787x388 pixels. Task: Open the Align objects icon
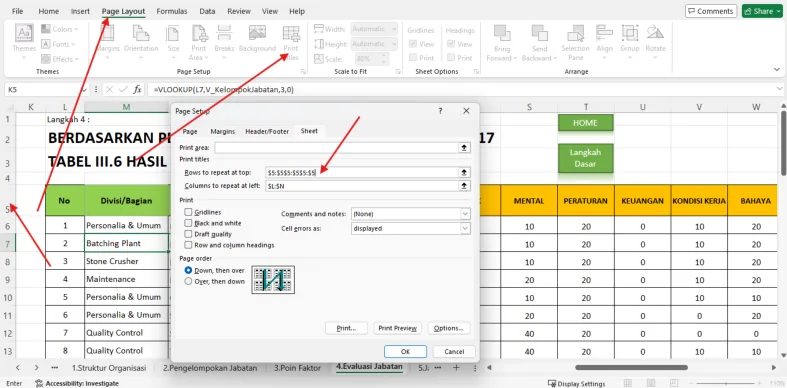point(604,33)
